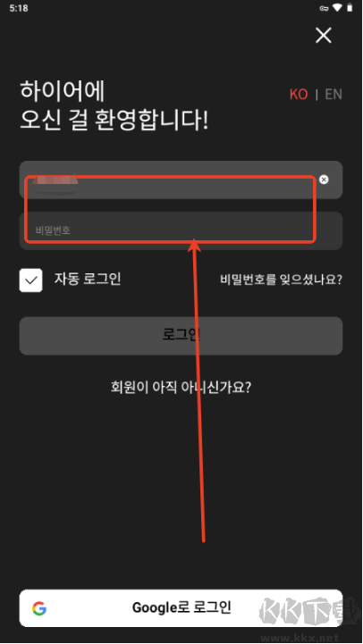Click the 하이어에 오신 걸 환영합니다 heading
This screenshot has width=363, height=644.
pos(114,105)
